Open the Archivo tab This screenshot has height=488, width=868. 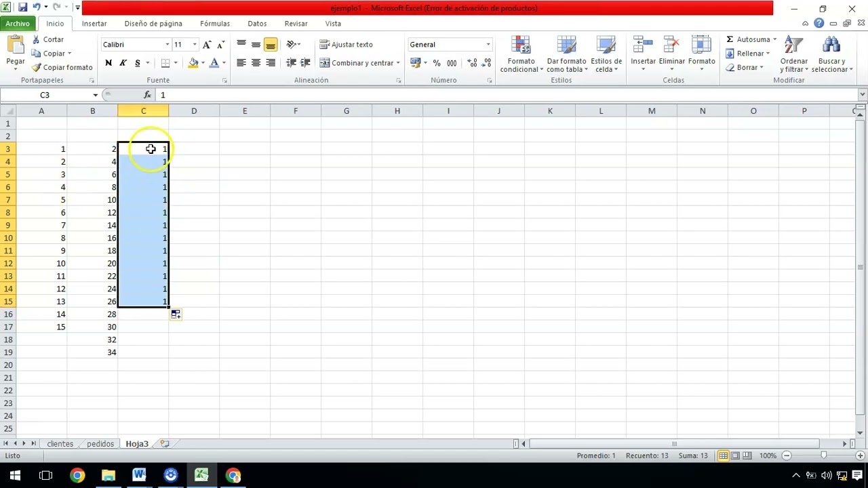(18, 24)
